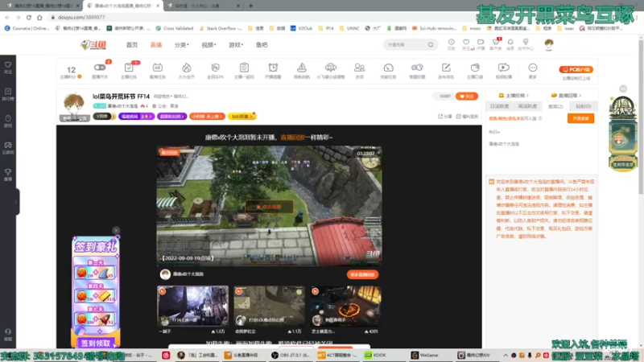This screenshot has width=644, height=362.
Task: Expand the 视频 video dropdown
Action: pos(208,45)
